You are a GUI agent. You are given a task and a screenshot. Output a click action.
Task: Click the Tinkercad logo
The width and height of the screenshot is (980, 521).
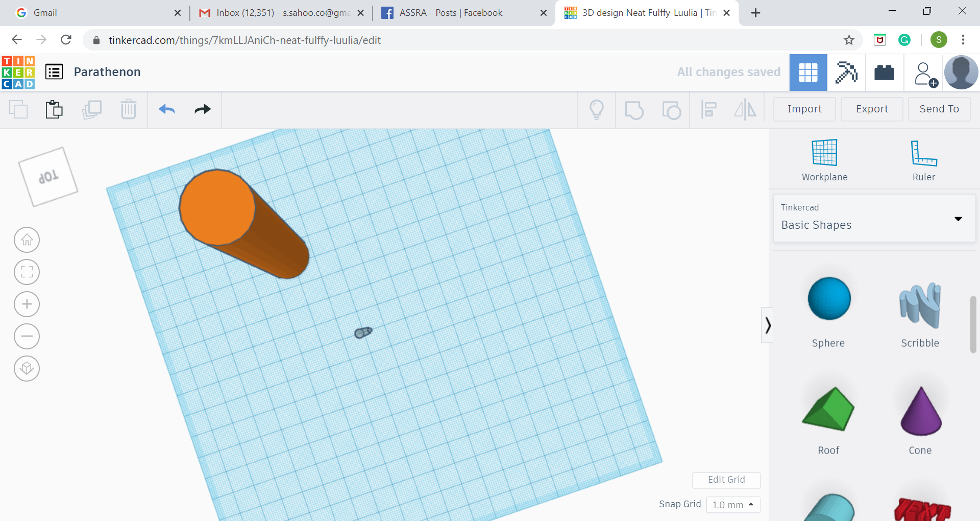pos(18,73)
